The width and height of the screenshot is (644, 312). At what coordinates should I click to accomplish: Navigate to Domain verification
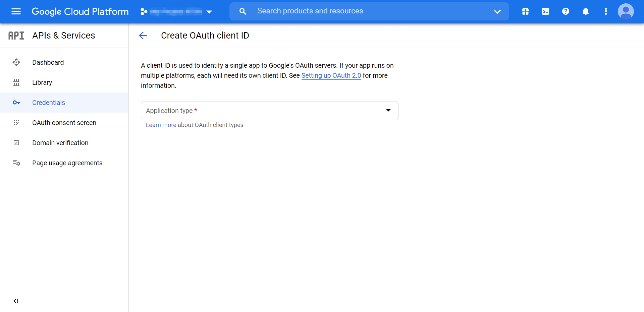[x=60, y=143]
